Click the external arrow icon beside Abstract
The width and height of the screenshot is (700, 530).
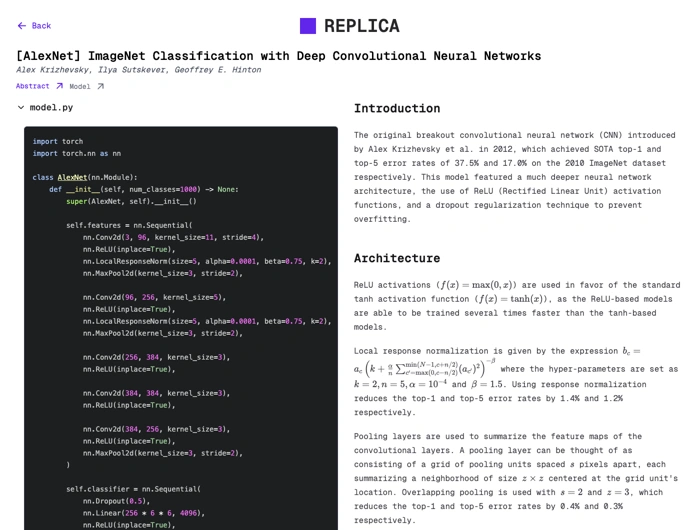point(59,87)
